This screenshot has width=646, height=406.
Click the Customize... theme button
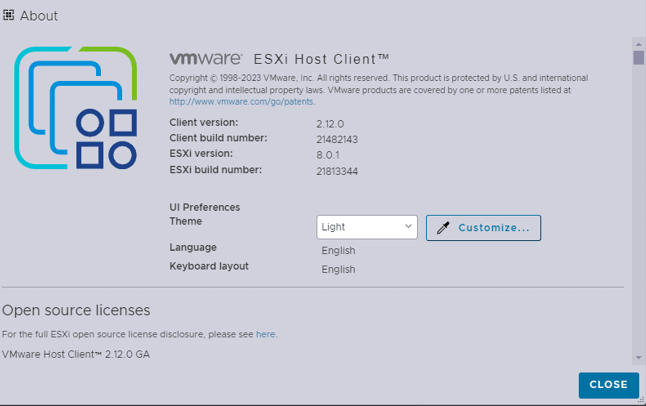pyautogui.click(x=483, y=228)
